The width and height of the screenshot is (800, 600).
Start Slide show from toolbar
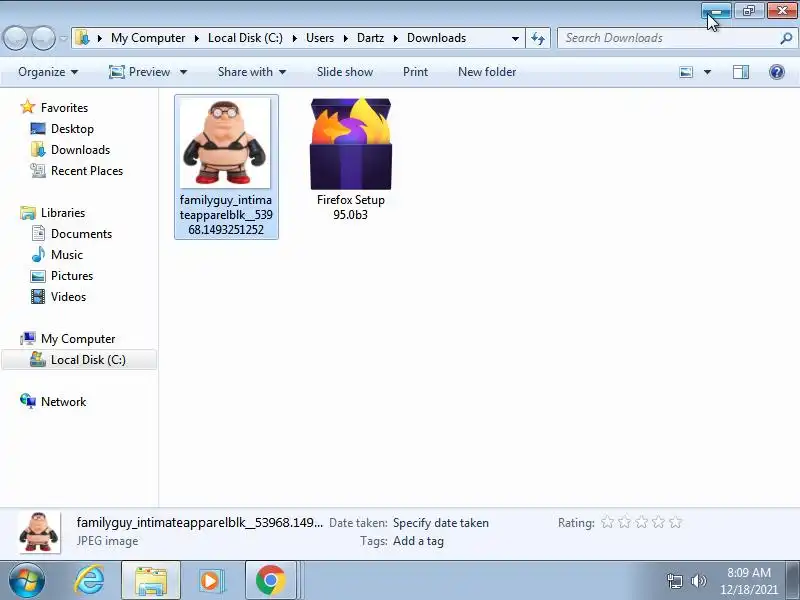click(345, 72)
